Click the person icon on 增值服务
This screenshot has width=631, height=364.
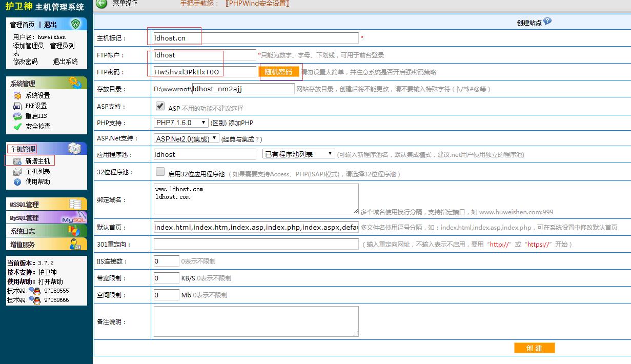75,245
